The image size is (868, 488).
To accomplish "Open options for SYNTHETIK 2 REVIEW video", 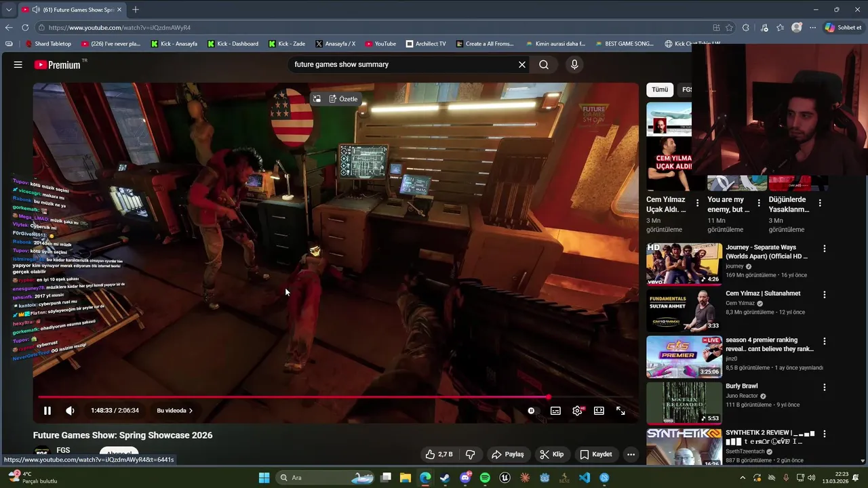I will coord(825,433).
